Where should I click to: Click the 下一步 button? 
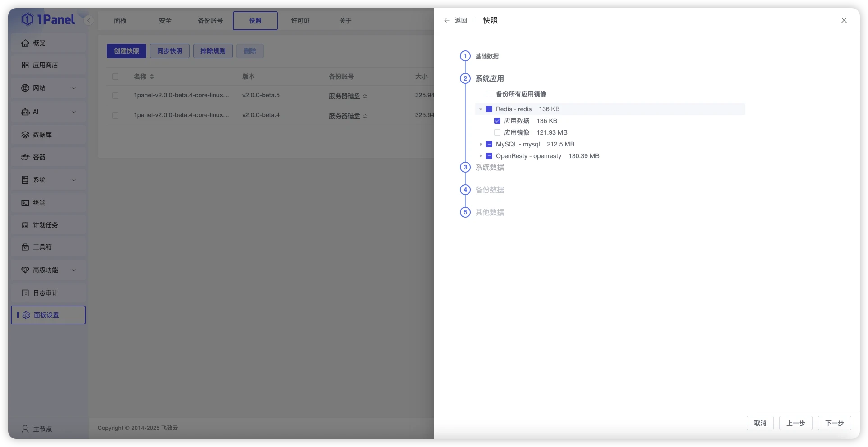click(834, 423)
